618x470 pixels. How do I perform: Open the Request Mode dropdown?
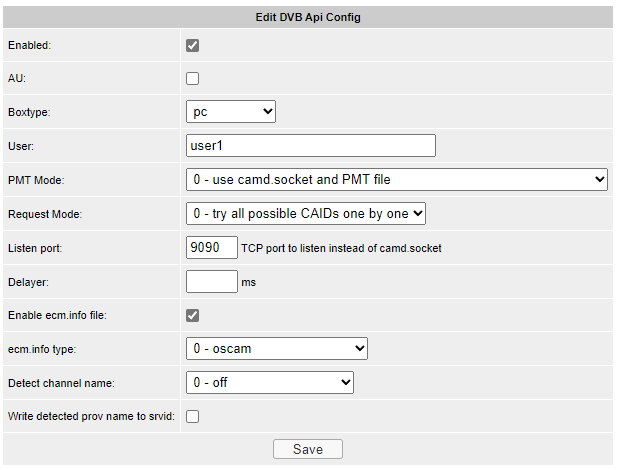pyautogui.click(x=306, y=213)
